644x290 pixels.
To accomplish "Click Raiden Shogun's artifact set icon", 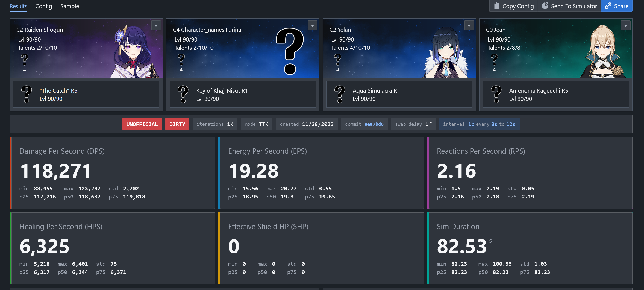I will pyautogui.click(x=25, y=60).
